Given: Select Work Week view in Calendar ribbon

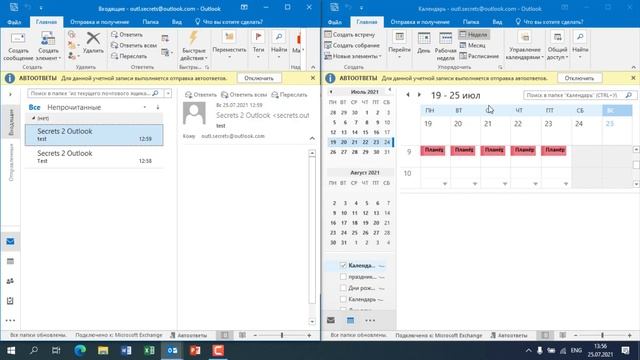Looking at the screenshot, I should click(x=445, y=46).
